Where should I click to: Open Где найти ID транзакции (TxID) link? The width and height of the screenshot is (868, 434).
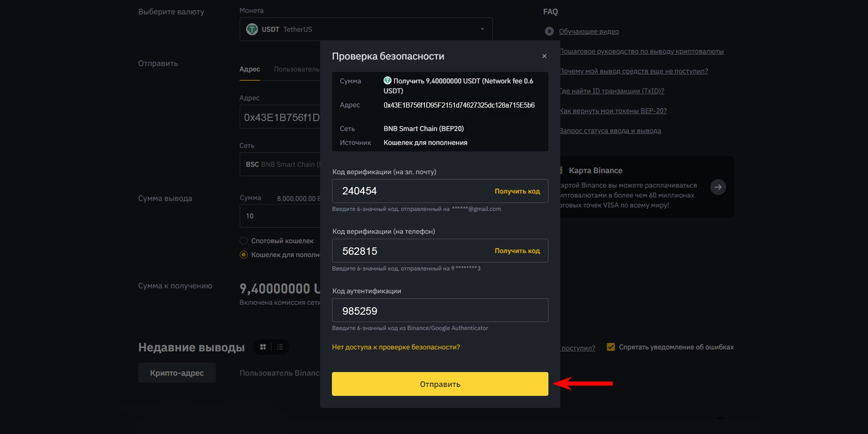(612, 91)
